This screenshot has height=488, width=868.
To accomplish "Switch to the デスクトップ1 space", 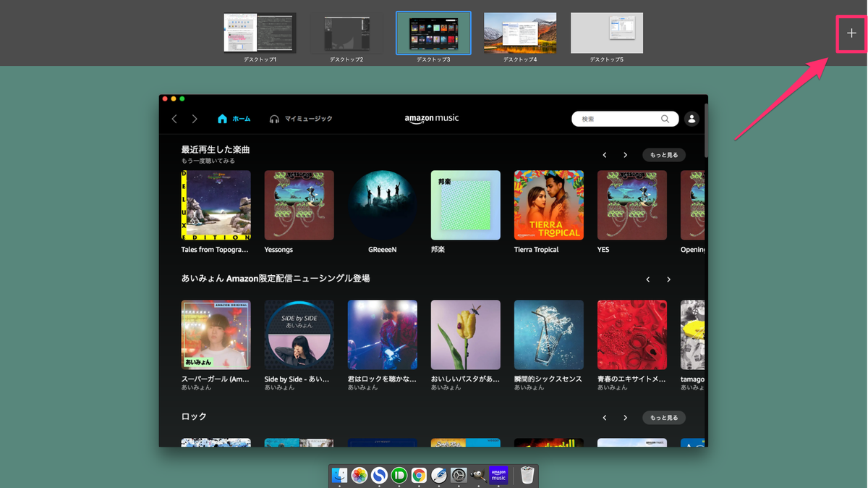I will tap(260, 33).
